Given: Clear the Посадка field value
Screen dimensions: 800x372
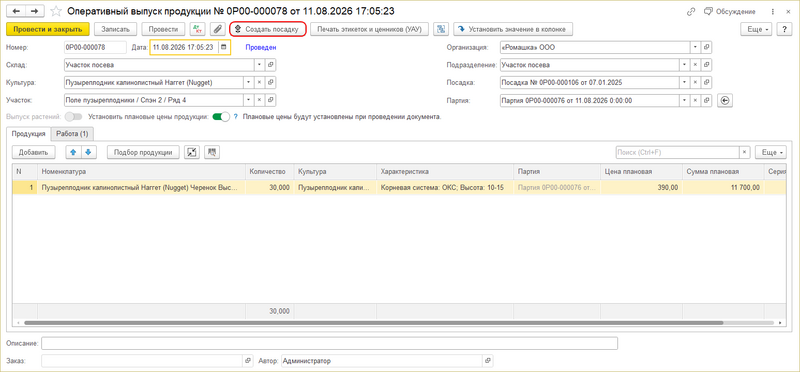Looking at the screenshot, I should 695,83.
